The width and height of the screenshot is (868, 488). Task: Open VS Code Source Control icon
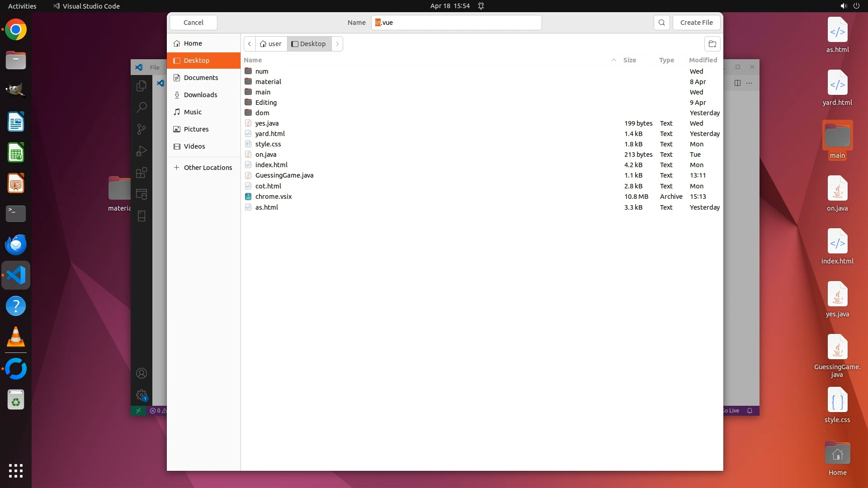click(x=142, y=129)
